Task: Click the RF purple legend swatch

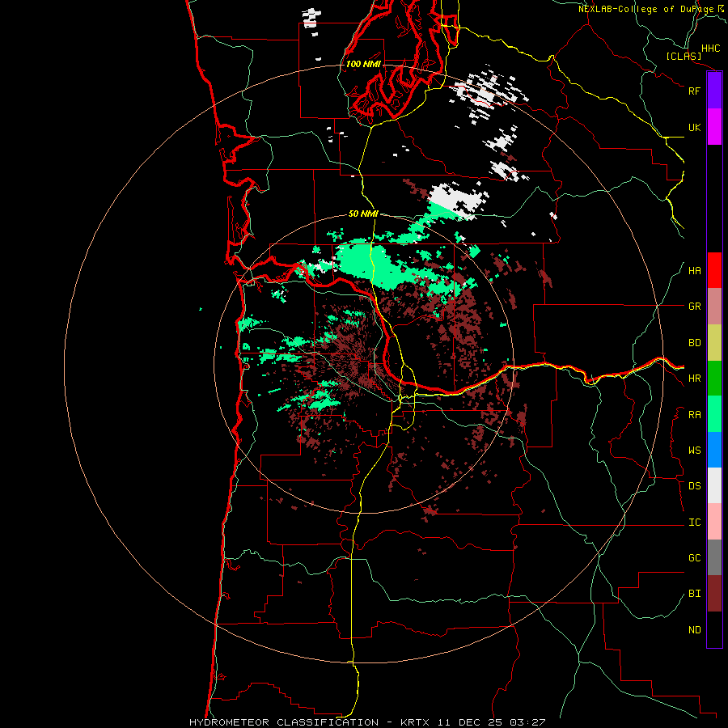Action: click(x=714, y=91)
